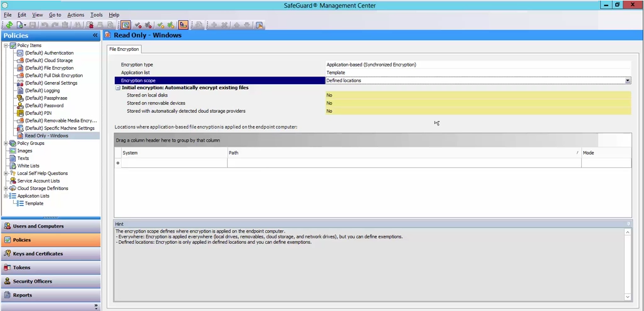Expand the Policy Groups tree node
This screenshot has width=644, height=311.
6,144
